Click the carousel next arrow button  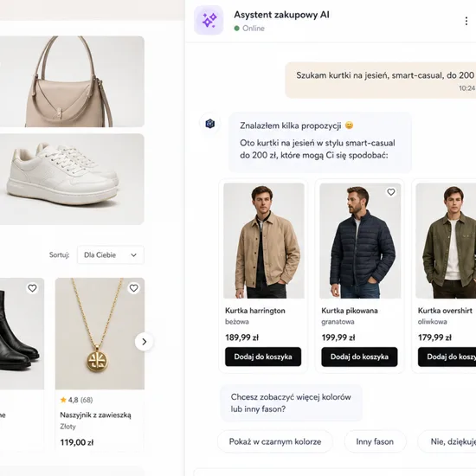pos(145,342)
